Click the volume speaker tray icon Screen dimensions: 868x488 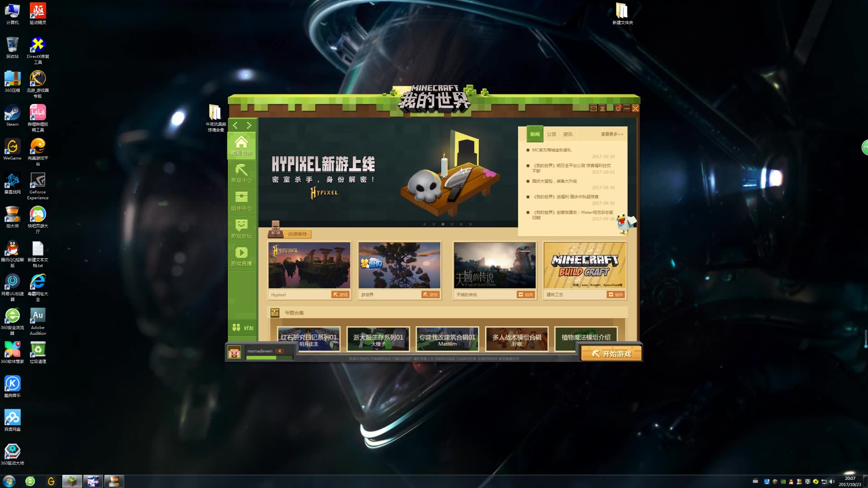point(832,482)
